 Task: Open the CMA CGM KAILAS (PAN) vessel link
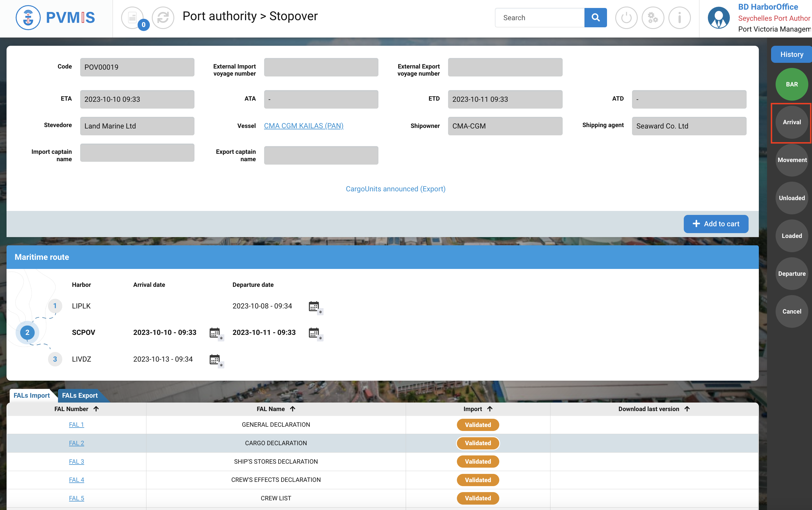tap(303, 126)
